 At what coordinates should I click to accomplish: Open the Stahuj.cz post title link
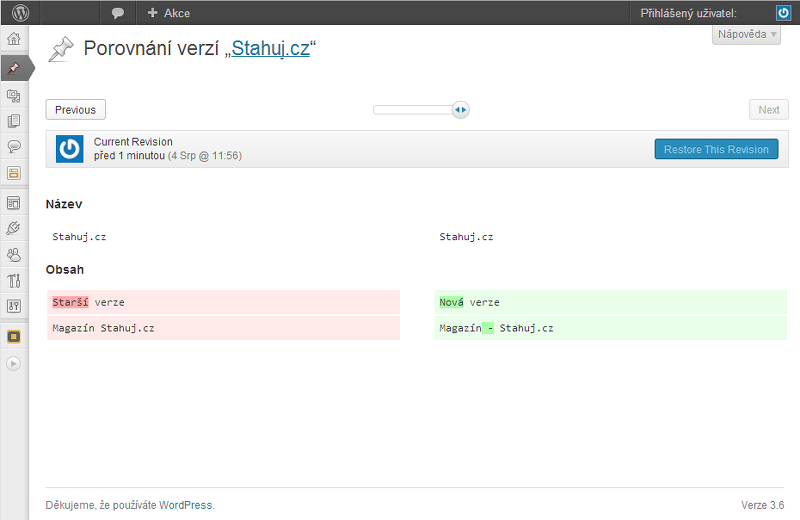(270, 48)
